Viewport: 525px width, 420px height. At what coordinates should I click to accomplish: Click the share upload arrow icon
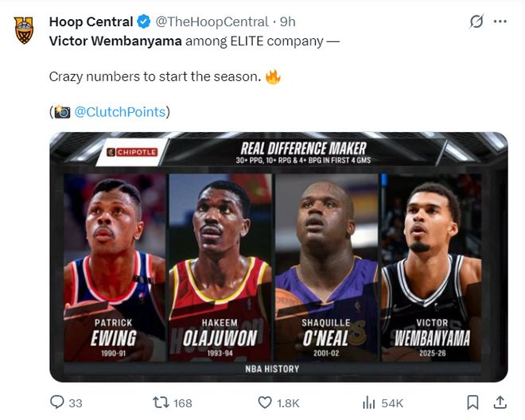(500, 402)
